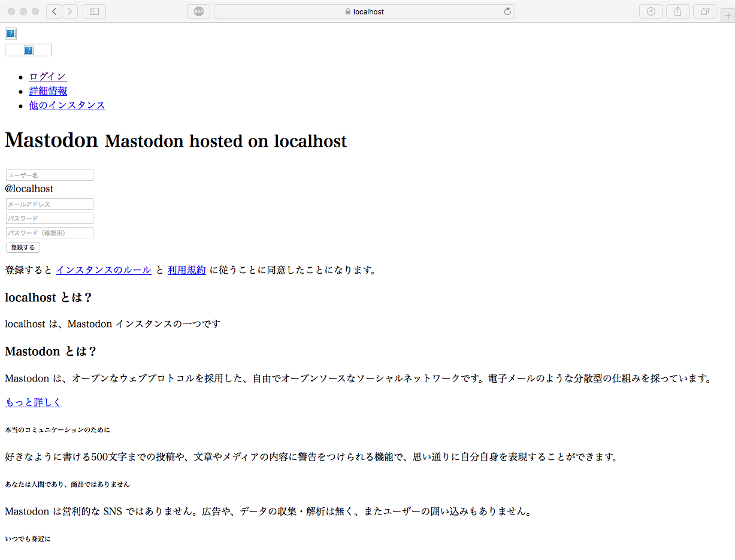Open the ログイン link
This screenshot has width=735, height=560.
coord(47,76)
